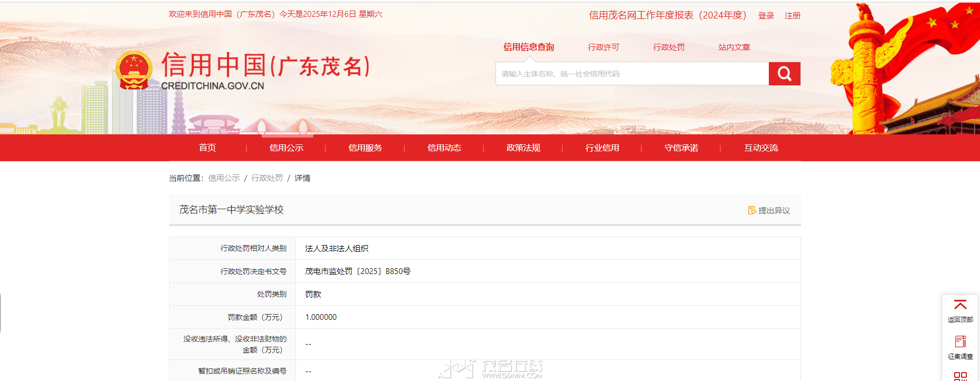The height and width of the screenshot is (381, 980).
Task: Click the 注册 register link
Action: 792,16
